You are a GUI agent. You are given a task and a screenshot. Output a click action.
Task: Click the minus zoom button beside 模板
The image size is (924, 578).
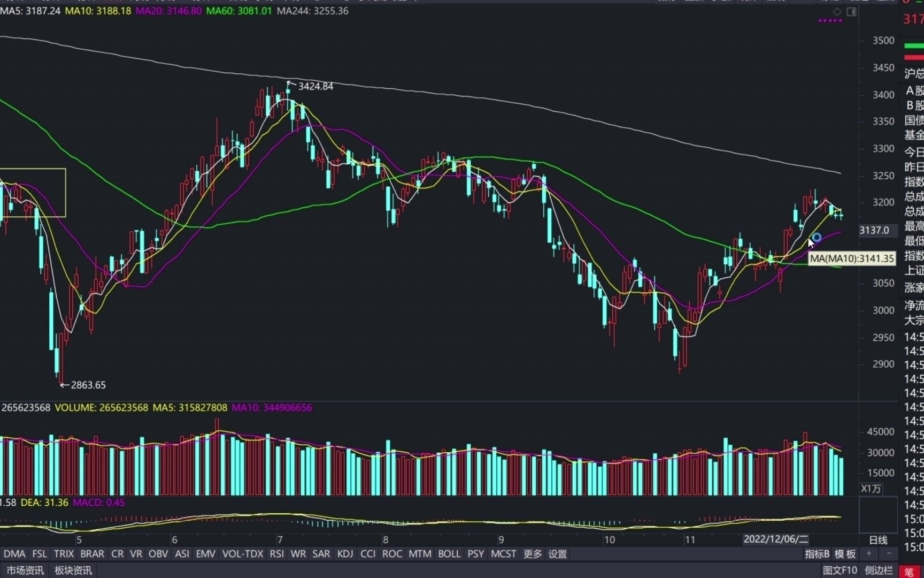[889, 554]
